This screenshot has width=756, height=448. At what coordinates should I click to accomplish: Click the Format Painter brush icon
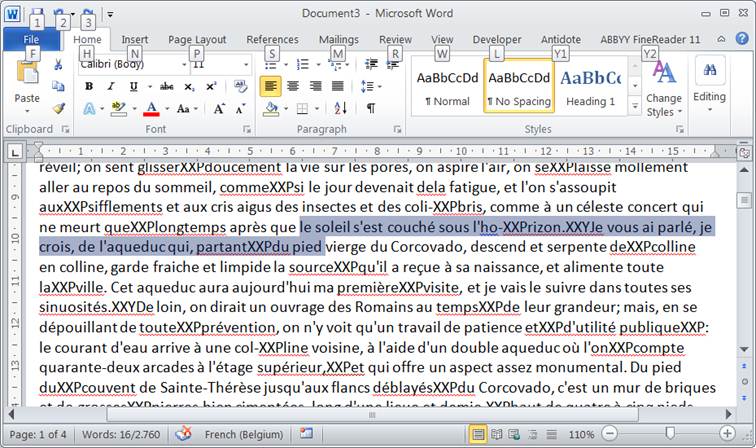(59, 108)
